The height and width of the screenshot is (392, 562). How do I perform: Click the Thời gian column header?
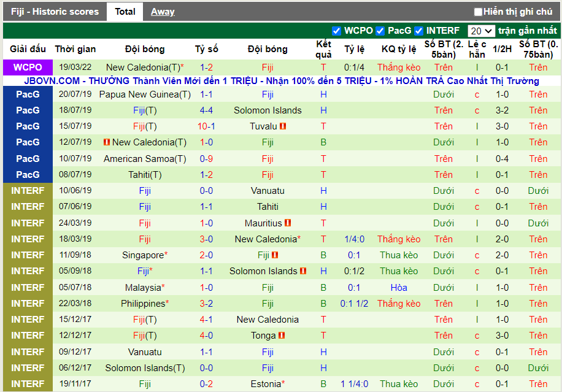[x=75, y=49]
